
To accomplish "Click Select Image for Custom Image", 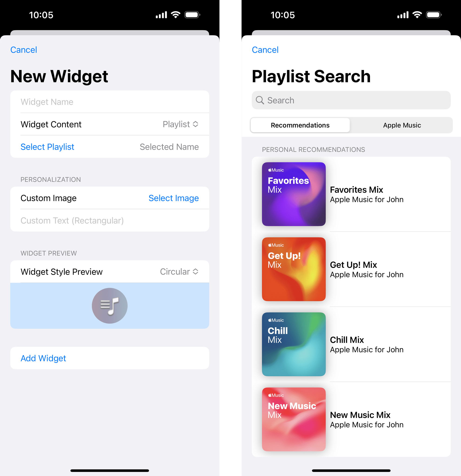I will 173,198.
